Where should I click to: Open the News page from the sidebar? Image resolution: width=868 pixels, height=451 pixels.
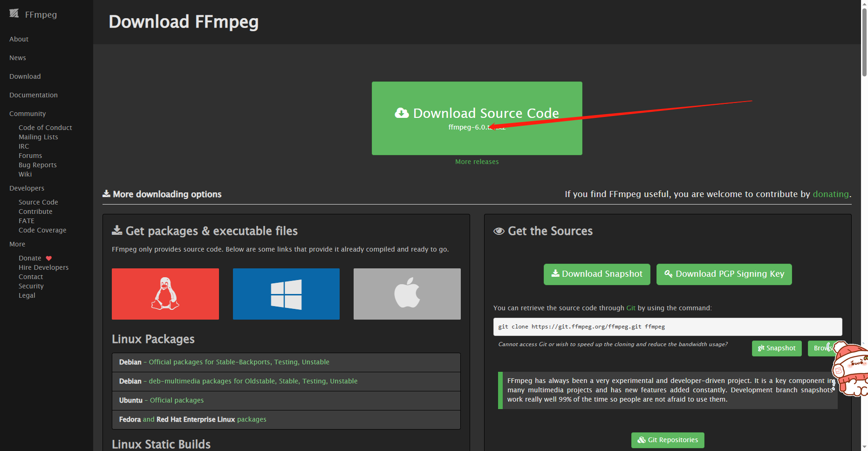pyautogui.click(x=17, y=57)
